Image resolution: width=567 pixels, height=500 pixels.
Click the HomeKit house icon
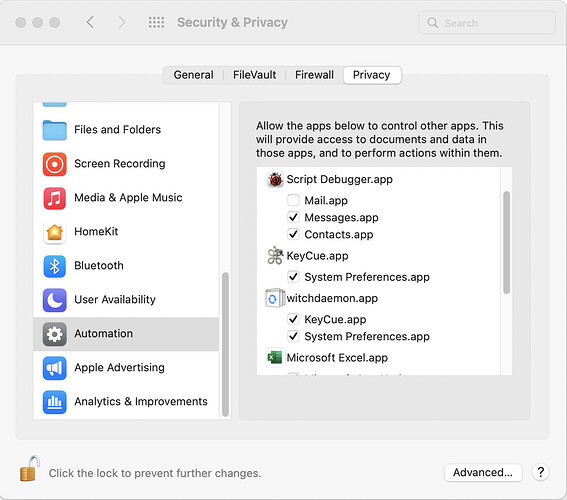point(54,232)
